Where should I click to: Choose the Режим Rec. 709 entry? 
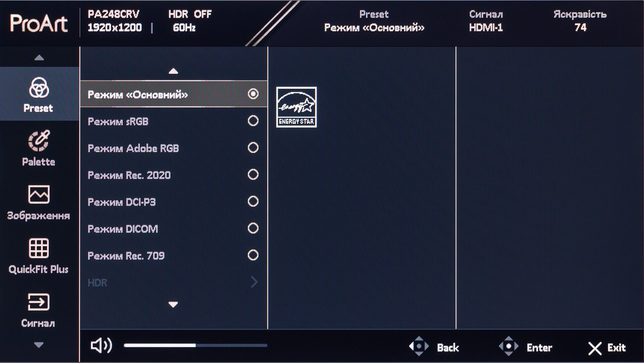click(174, 255)
